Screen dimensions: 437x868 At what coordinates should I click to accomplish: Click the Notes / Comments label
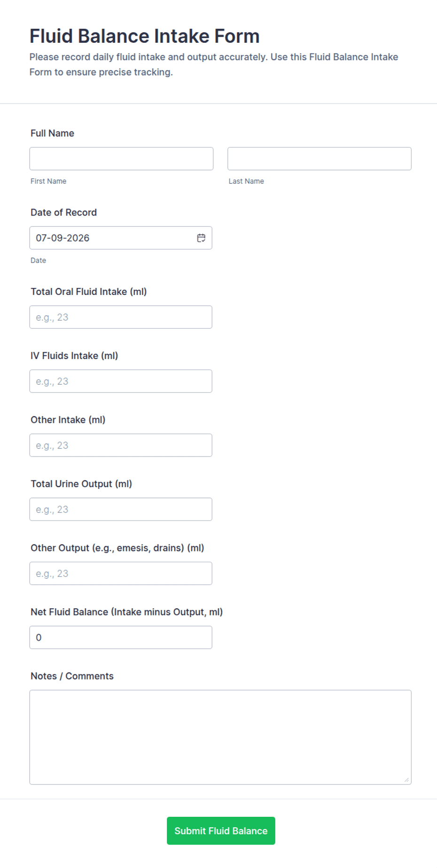[x=72, y=676]
